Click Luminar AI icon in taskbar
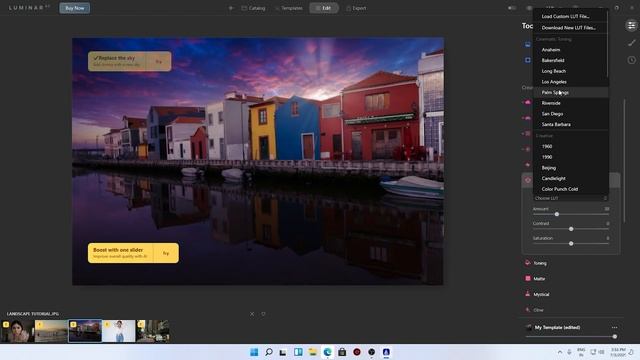640x360 pixels. tap(386, 352)
